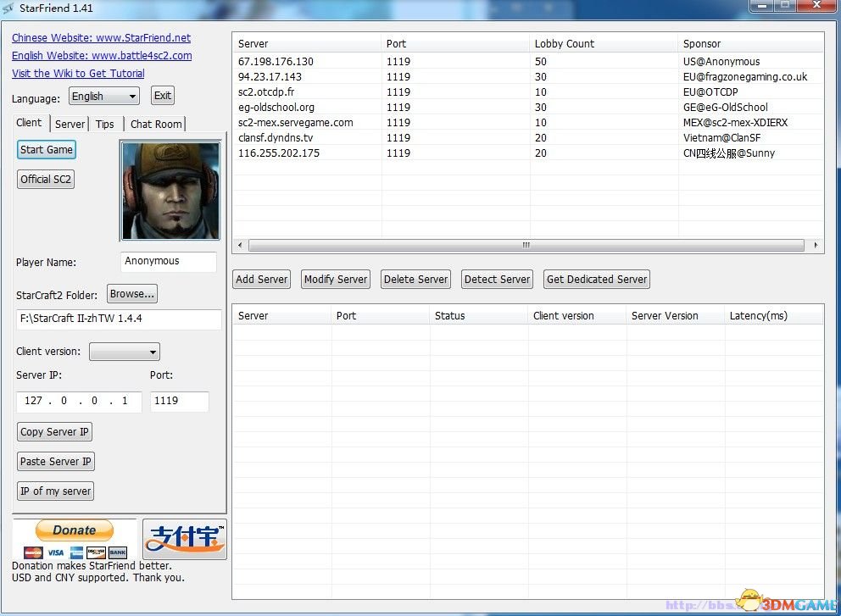The image size is (841, 616).
Task: Click the Add Server button
Action: (262, 280)
